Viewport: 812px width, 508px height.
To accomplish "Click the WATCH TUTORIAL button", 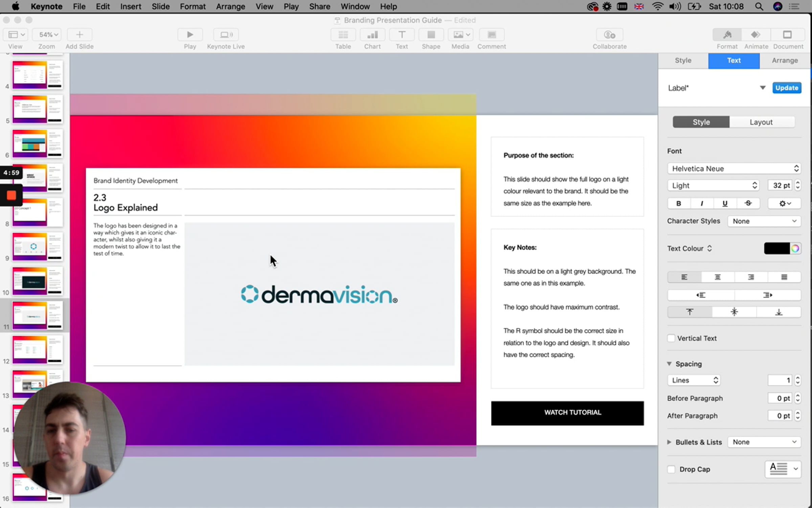I will tap(567, 413).
